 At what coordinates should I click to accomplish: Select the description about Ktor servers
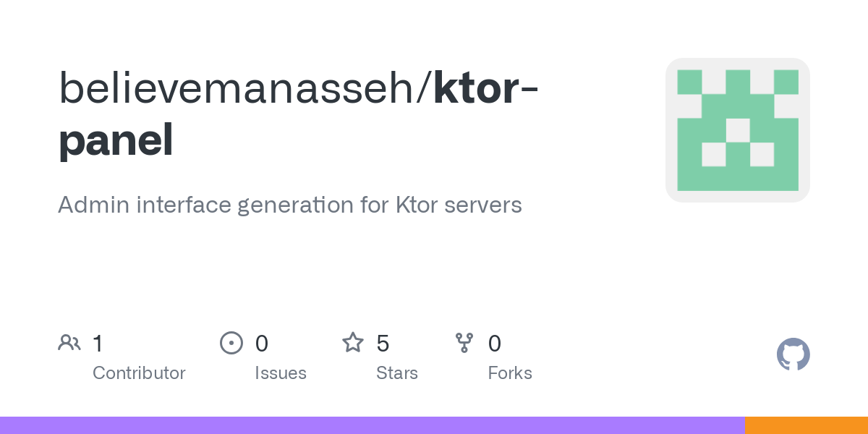(x=290, y=205)
